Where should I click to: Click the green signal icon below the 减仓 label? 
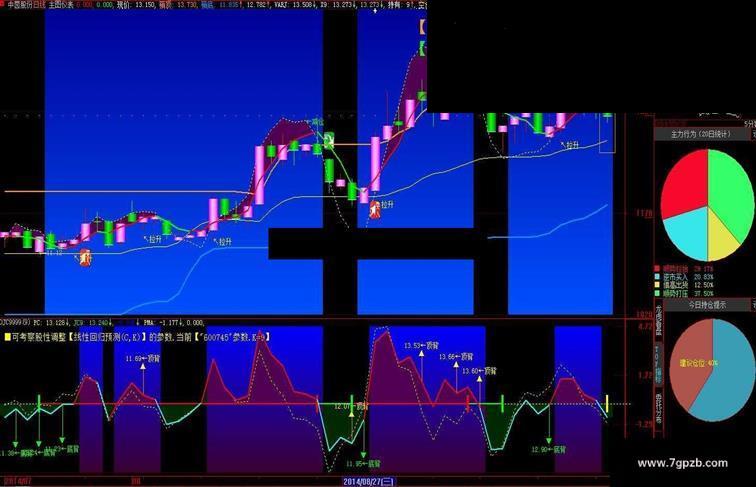tap(329, 141)
